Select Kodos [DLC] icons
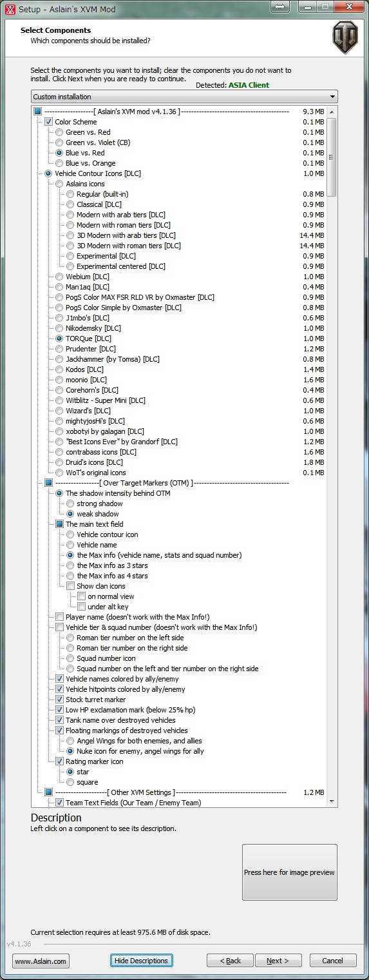369x980 pixels. click(x=59, y=369)
